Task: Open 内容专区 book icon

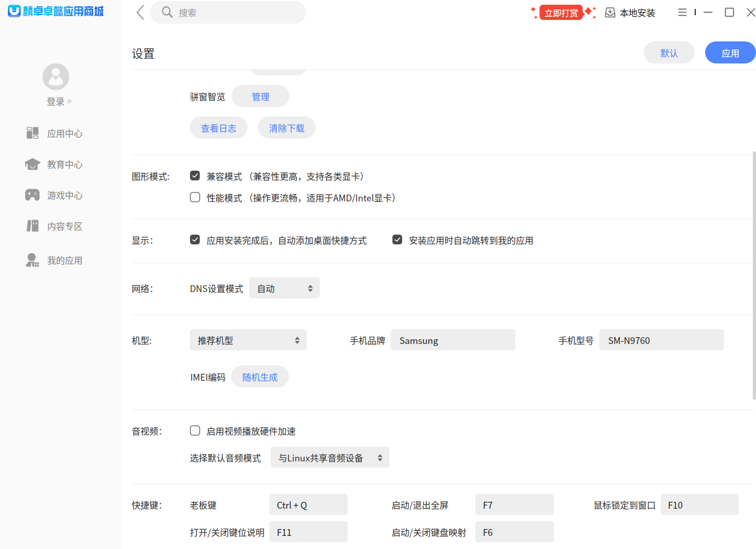Action: pos(33,226)
